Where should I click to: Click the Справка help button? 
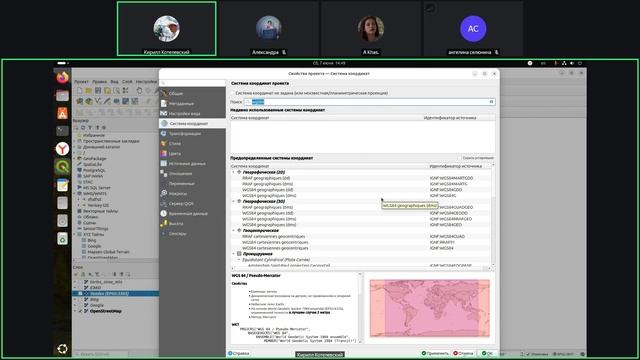[239, 353]
